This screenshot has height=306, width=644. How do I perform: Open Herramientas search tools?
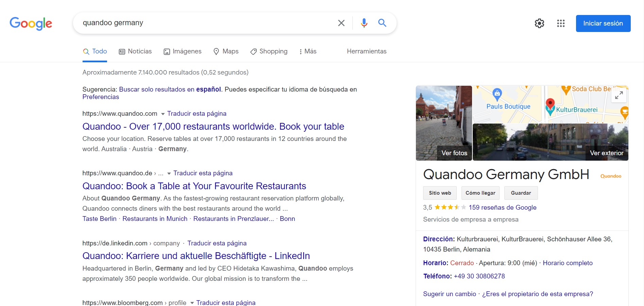(367, 51)
